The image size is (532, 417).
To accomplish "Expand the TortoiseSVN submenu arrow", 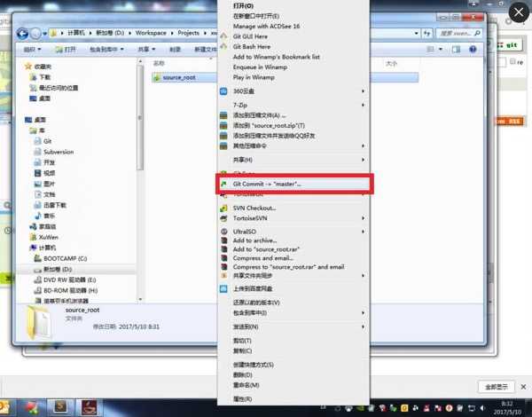I will click(363, 218).
